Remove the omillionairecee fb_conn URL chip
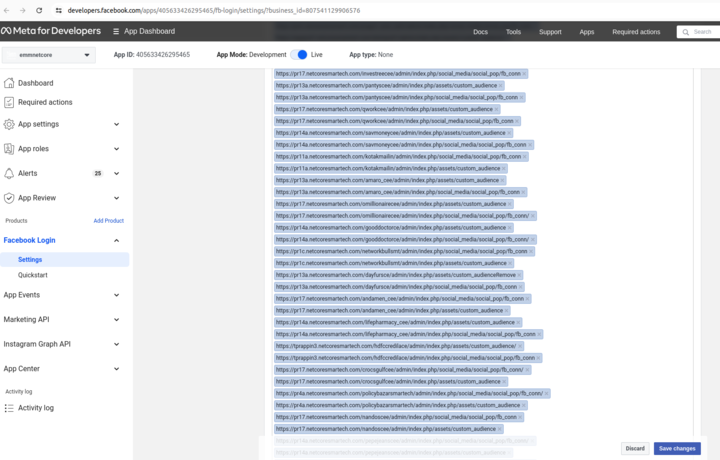The image size is (720, 460). point(533,216)
